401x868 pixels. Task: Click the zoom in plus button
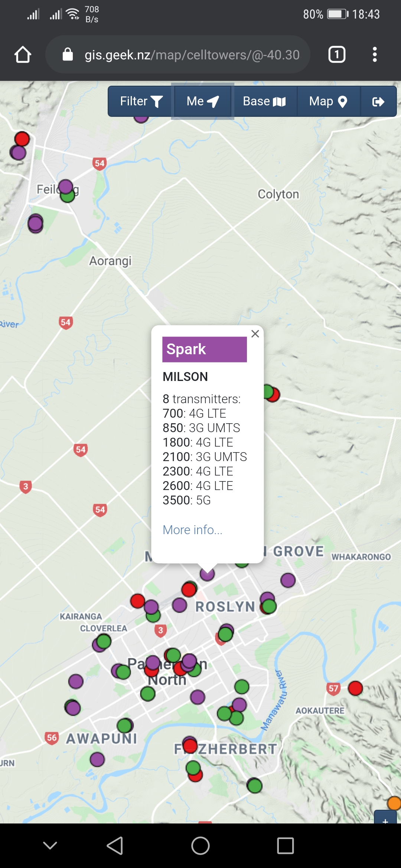[x=386, y=819]
